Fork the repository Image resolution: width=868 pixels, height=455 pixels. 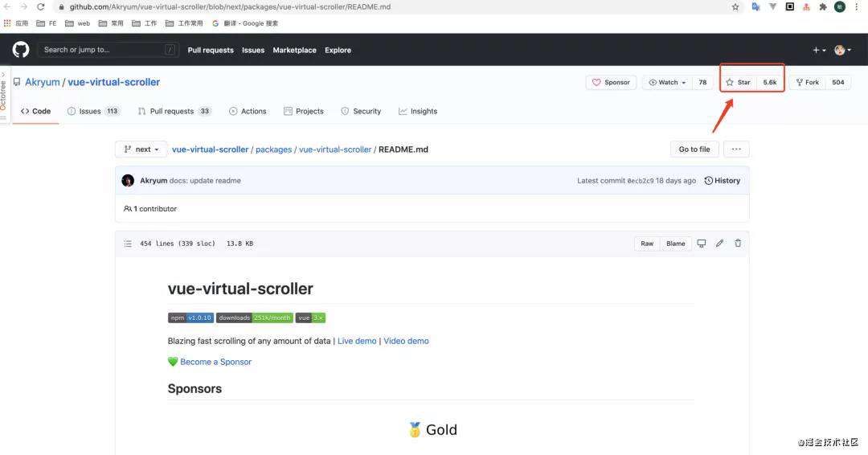[807, 83]
